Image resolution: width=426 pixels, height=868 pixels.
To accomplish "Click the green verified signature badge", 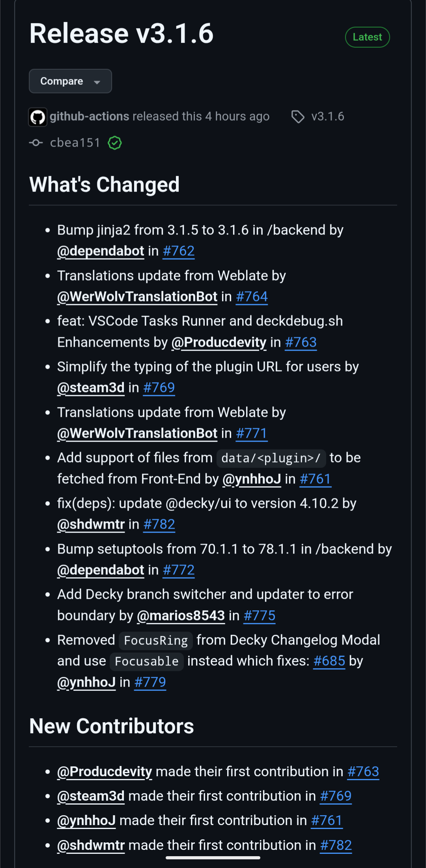I will pyautogui.click(x=115, y=143).
